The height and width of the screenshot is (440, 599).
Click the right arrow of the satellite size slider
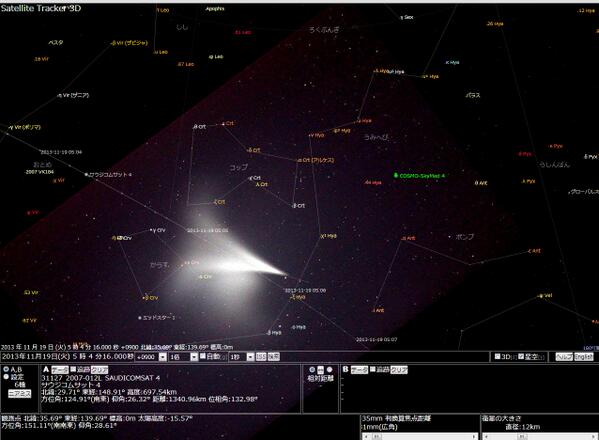(594, 436)
